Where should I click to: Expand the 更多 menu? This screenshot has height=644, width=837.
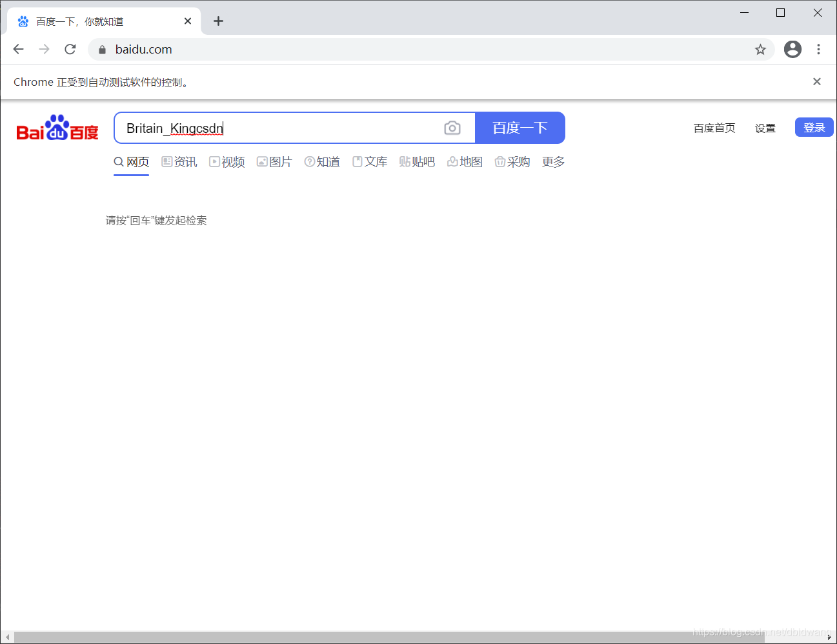coord(554,162)
